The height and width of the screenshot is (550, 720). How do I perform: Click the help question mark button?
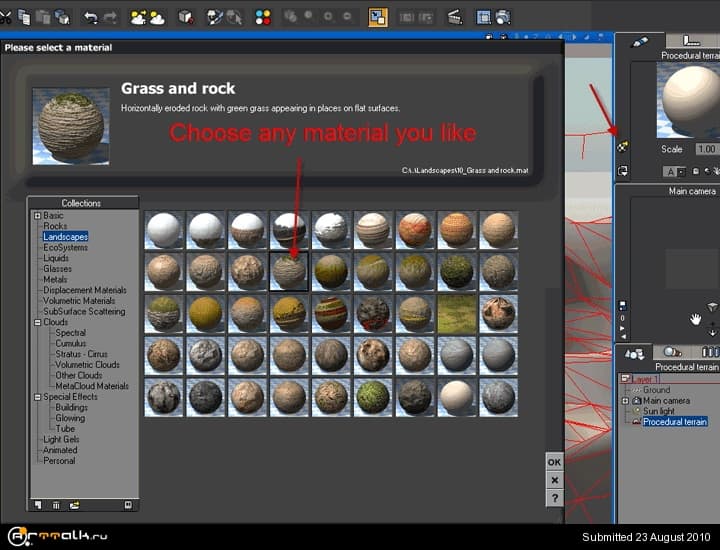pyautogui.click(x=554, y=498)
